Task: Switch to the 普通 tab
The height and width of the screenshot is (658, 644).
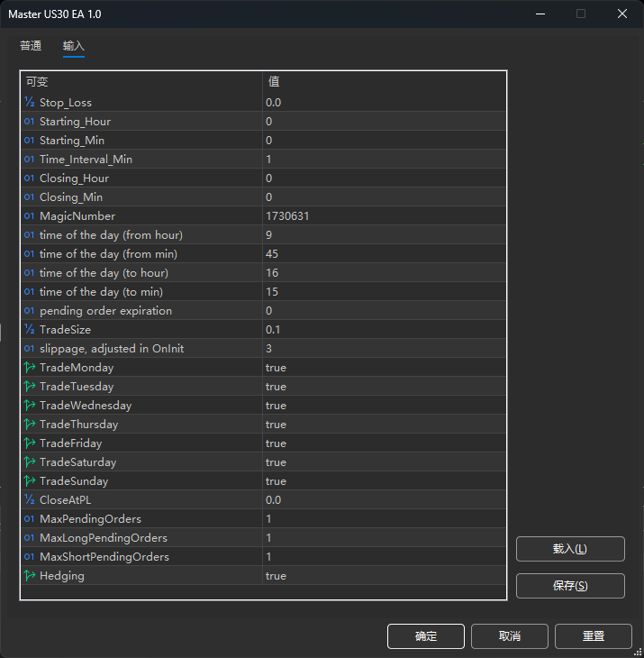Action: click(31, 46)
